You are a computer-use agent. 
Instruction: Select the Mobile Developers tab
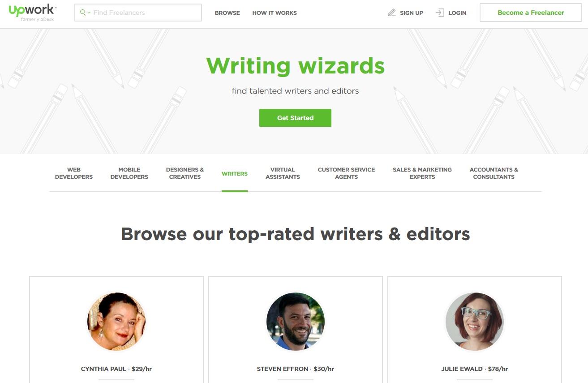click(129, 173)
